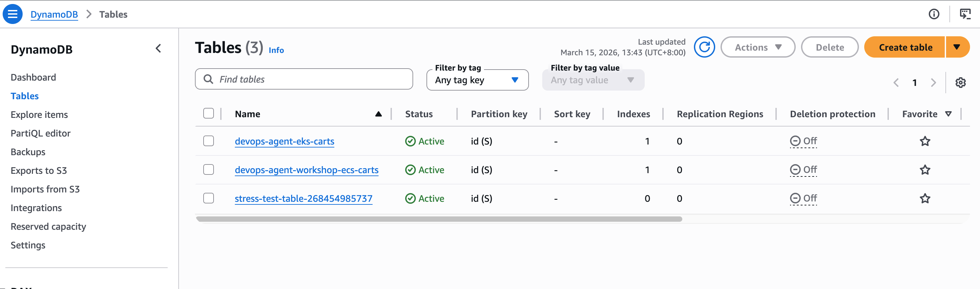
Task: Open PartiQL editor from sidebar
Action: (40, 133)
